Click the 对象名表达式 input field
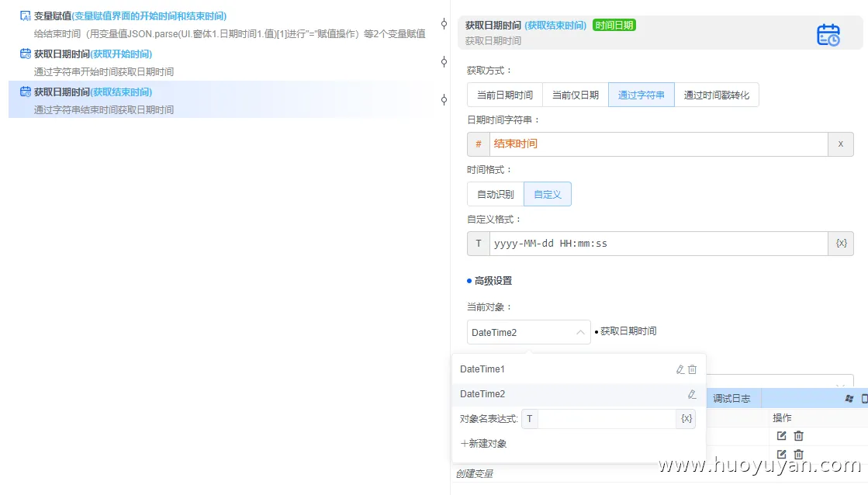This screenshot has width=868, height=495. click(x=607, y=419)
